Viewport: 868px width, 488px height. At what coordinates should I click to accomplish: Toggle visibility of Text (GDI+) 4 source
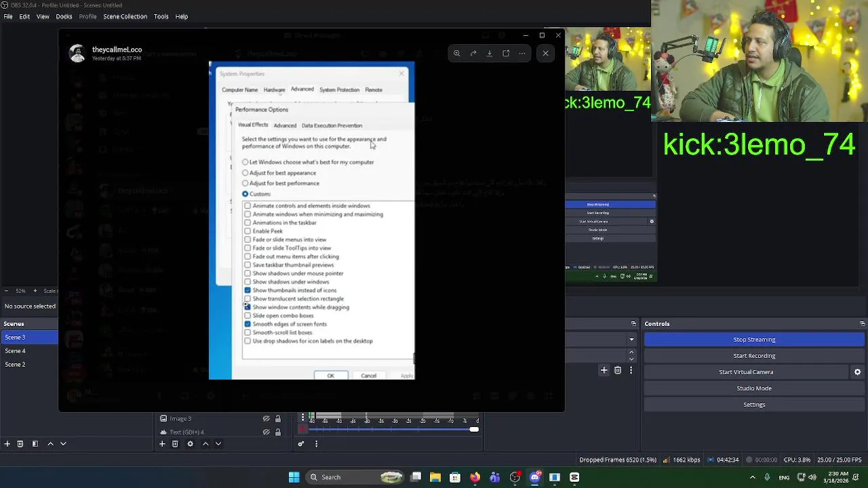(267, 432)
